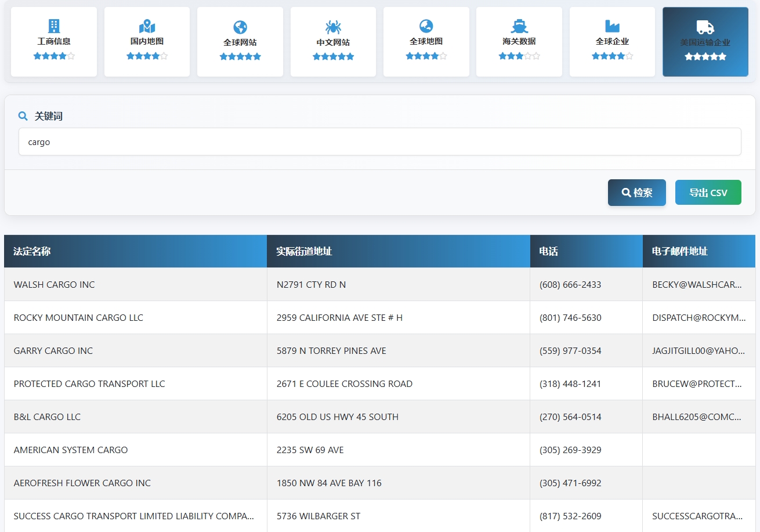Click phone number (801) 746-5630
Viewport: 760px width, 532px height.
click(570, 317)
